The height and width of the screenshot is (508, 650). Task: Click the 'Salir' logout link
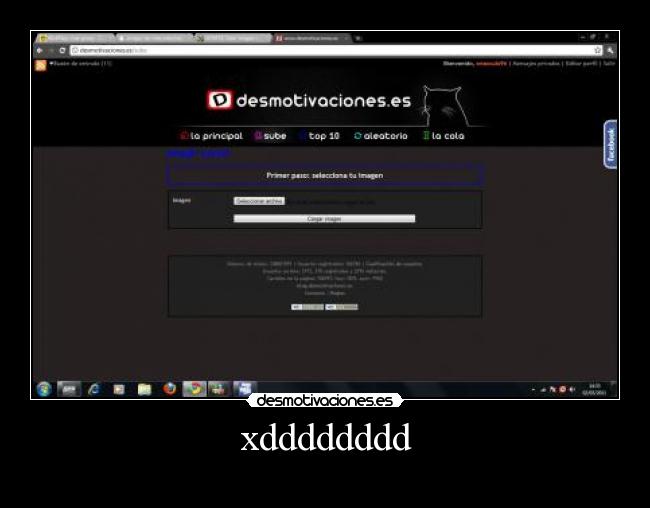[609, 63]
